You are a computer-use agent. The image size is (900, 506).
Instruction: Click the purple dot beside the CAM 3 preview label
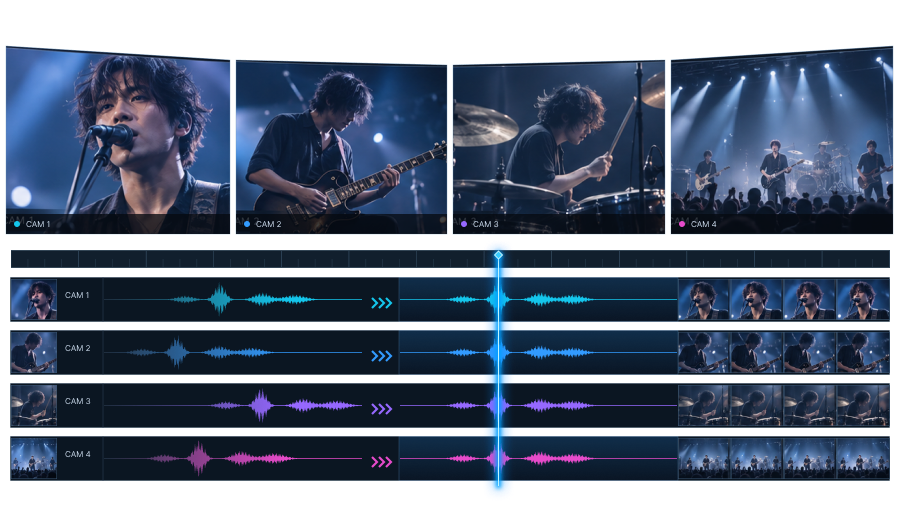coord(464,224)
